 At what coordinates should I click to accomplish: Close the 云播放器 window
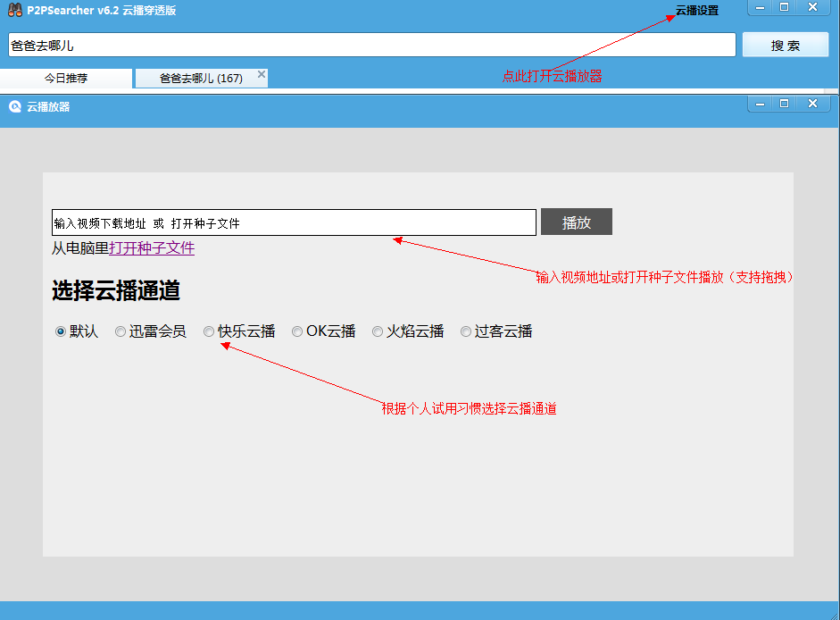[x=812, y=104]
